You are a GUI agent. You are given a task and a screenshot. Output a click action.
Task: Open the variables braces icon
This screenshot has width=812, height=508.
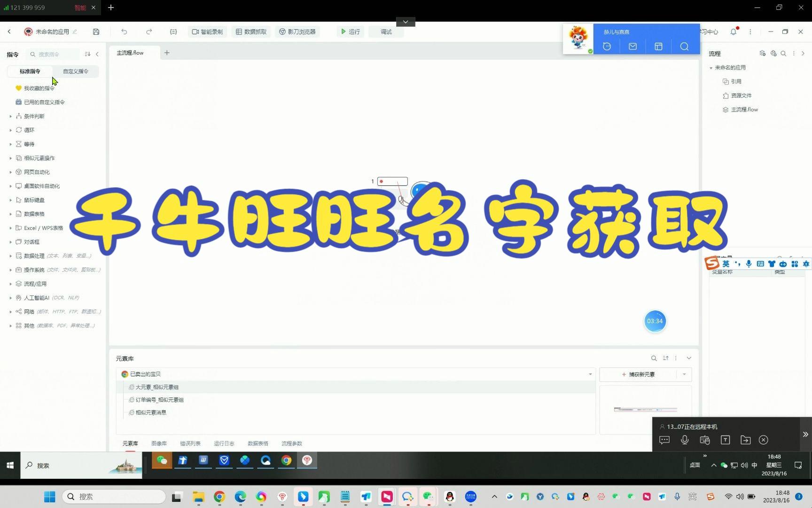[x=173, y=32]
